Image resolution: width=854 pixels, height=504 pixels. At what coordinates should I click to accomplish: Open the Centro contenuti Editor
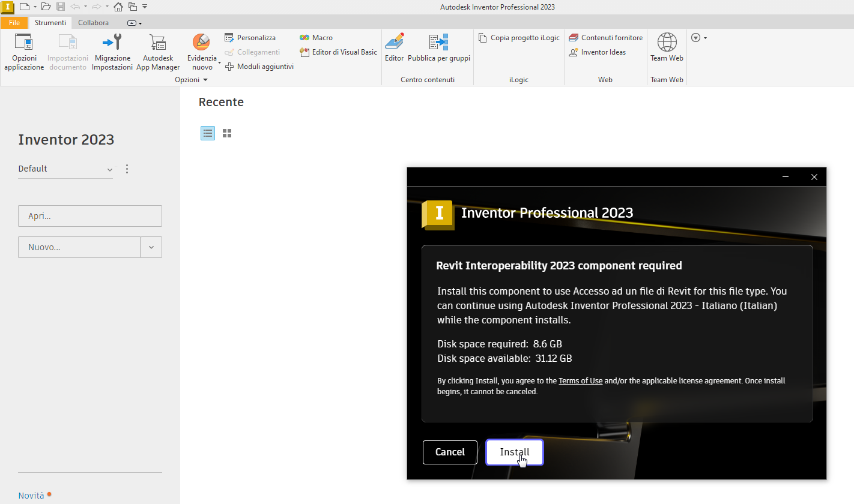coord(395,47)
